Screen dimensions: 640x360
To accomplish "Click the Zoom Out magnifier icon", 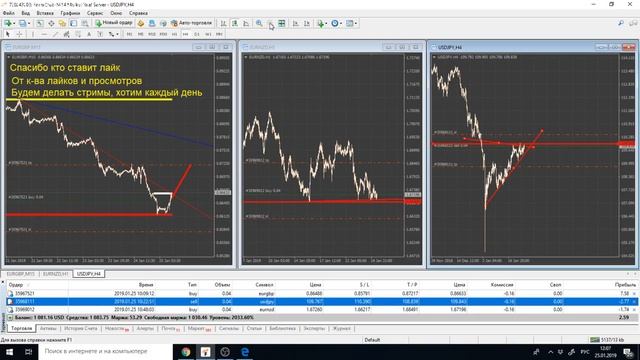I will [270, 23].
